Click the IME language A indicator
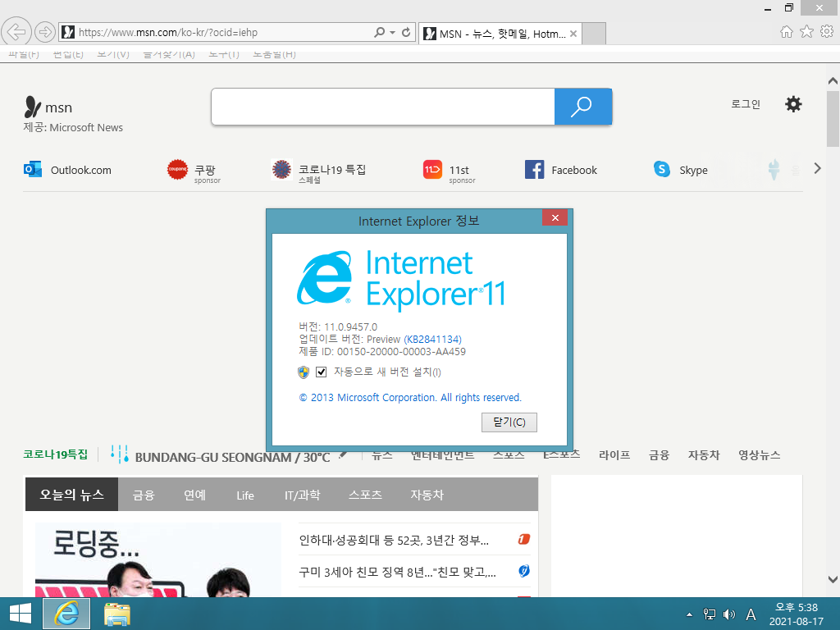 click(x=751, y=614)
